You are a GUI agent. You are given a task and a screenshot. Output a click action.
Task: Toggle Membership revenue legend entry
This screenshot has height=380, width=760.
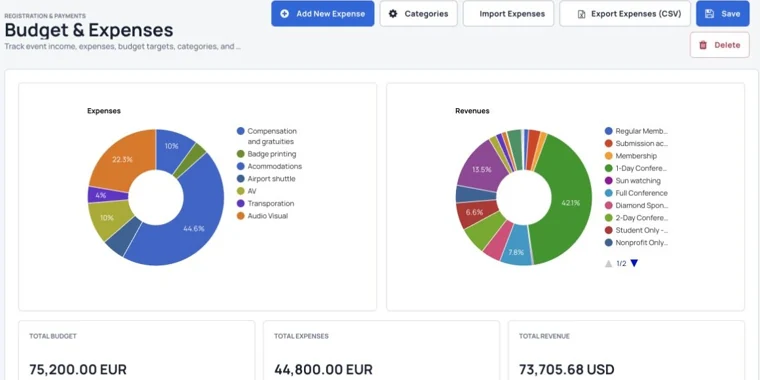pyautogui.click(x=631, y=156)
